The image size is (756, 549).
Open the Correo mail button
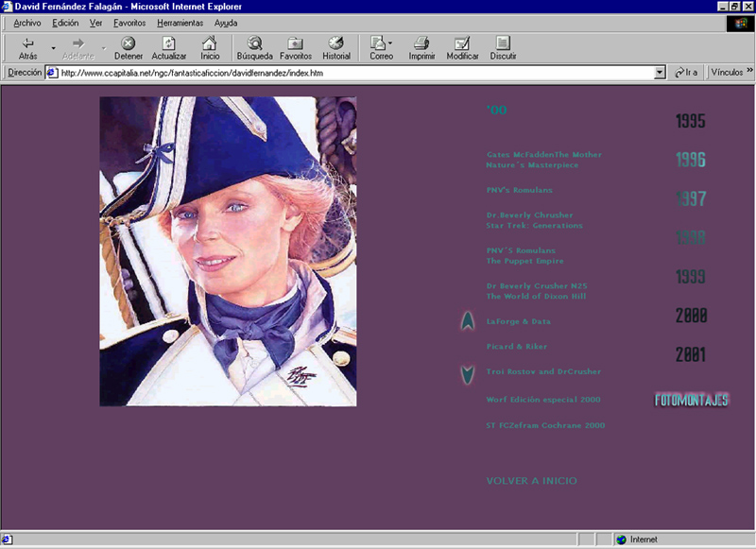(379, 49)
